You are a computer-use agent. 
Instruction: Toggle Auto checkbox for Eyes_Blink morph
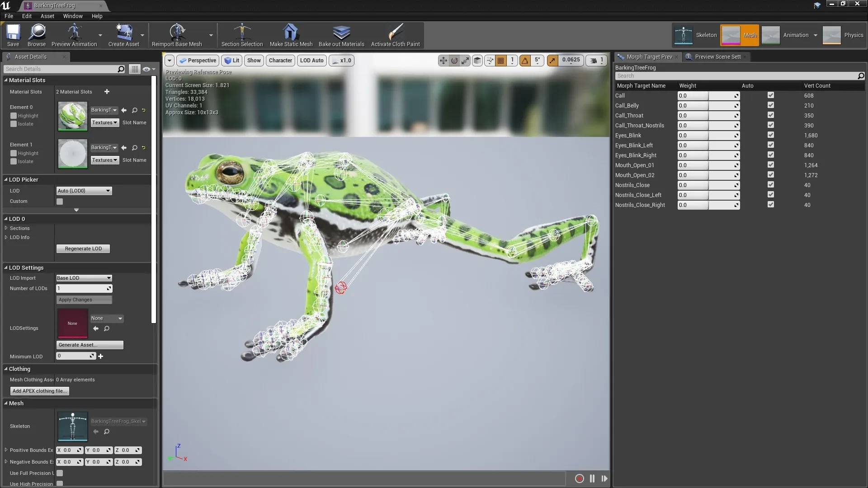coord(771,135)
